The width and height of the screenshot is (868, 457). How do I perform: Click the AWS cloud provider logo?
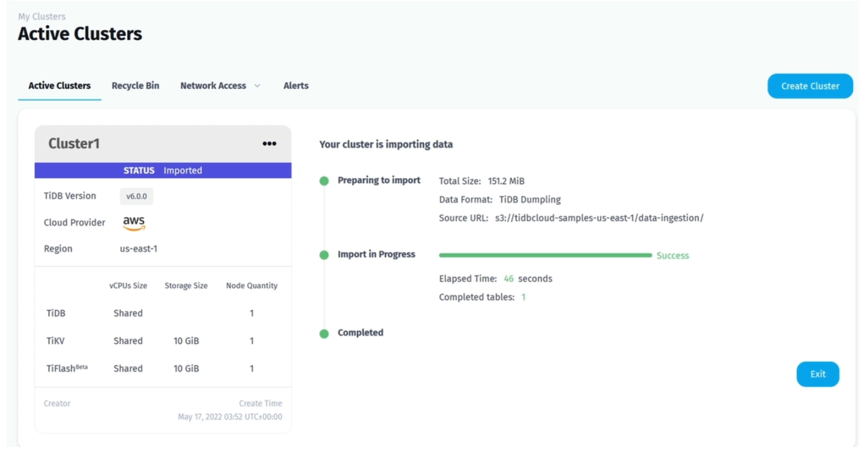[133, 223]
